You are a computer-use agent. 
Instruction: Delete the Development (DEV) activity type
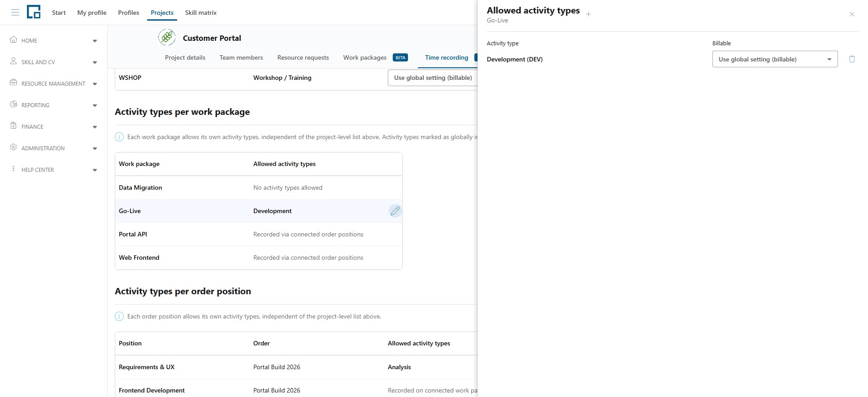pyautogui.click(x=852, y=59)
